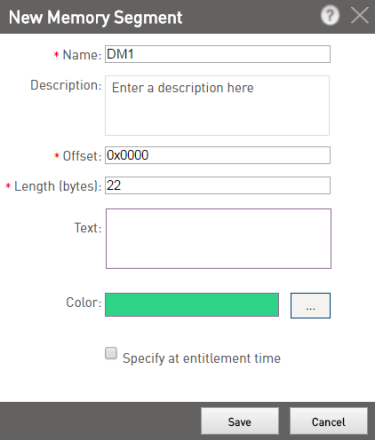Image resolution: width=375 pixels, height=440 pixels.
Task: Select the Offset field showing 0x0000
Action: tap(218, 155)
